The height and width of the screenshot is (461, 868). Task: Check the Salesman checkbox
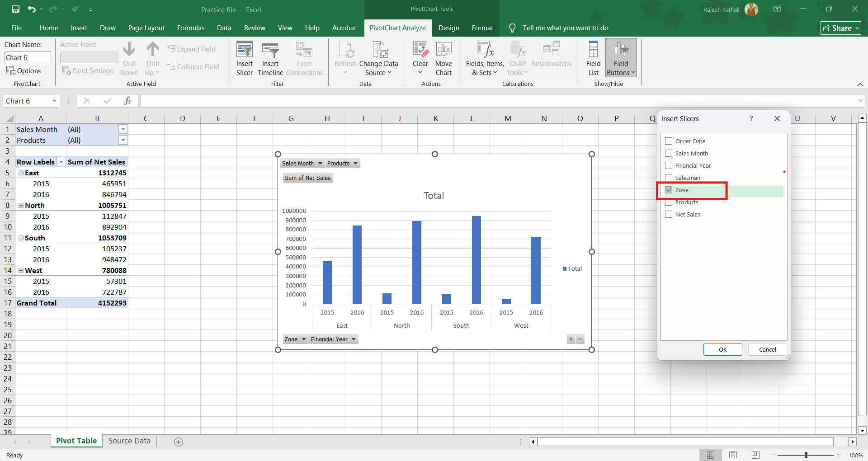pyautogui.click(x=669, y=178)
